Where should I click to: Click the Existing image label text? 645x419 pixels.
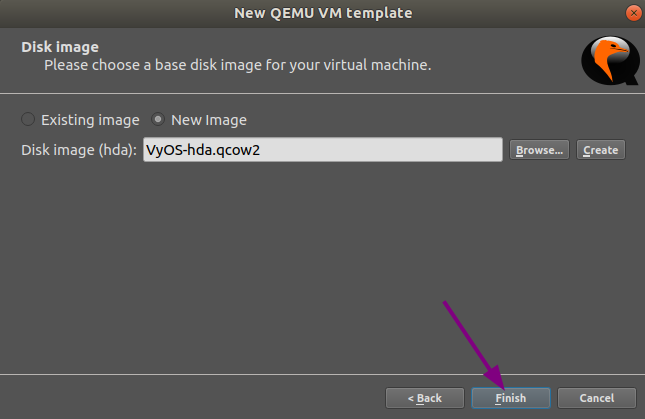(x=90, y=119)
